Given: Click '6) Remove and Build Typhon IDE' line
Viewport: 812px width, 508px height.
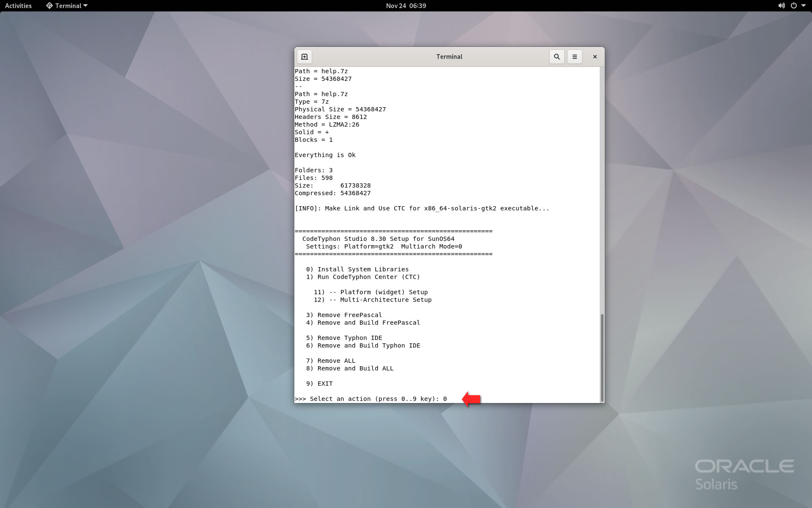Looking at the screenshot, I should [x=363, y=345].
